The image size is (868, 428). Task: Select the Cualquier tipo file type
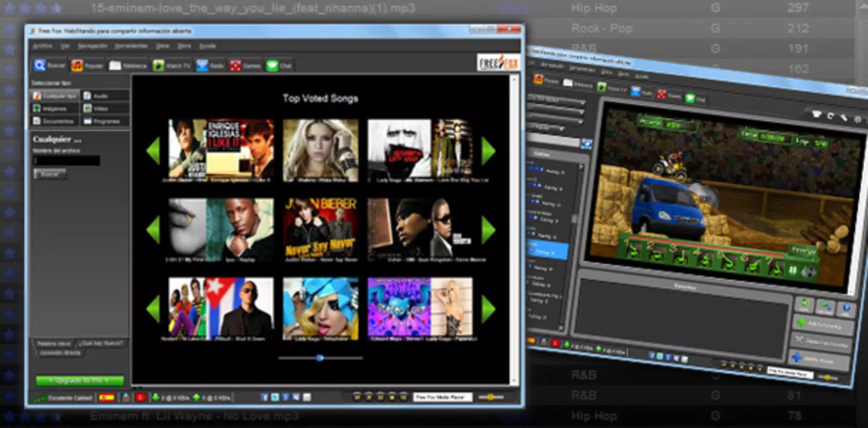(x=55, y=96)
